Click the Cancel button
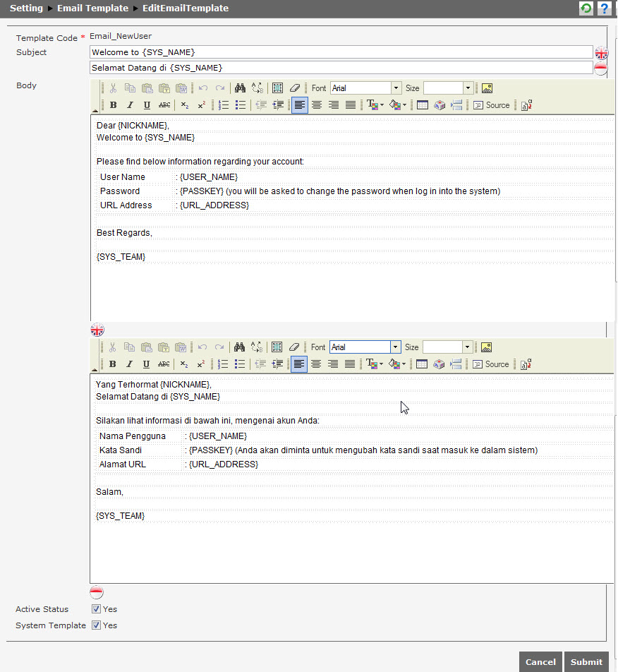Screen dimensions: 618x672 coord(540,662)
